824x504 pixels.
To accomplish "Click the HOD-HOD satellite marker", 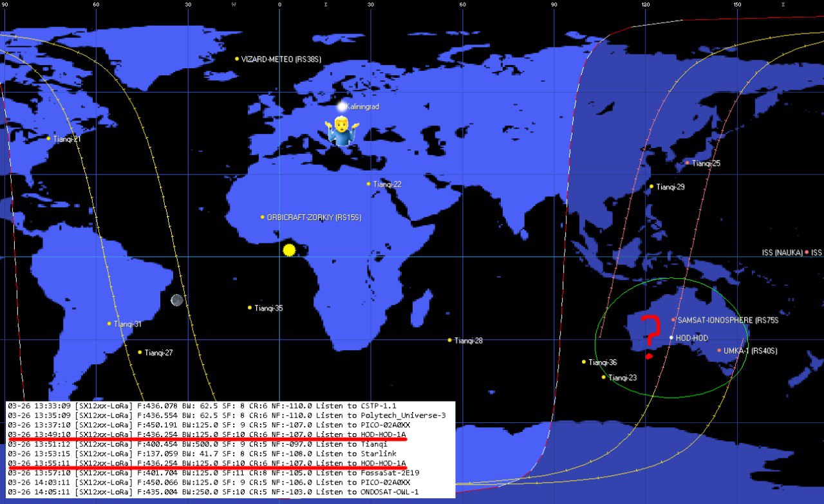I will [671, 337].
